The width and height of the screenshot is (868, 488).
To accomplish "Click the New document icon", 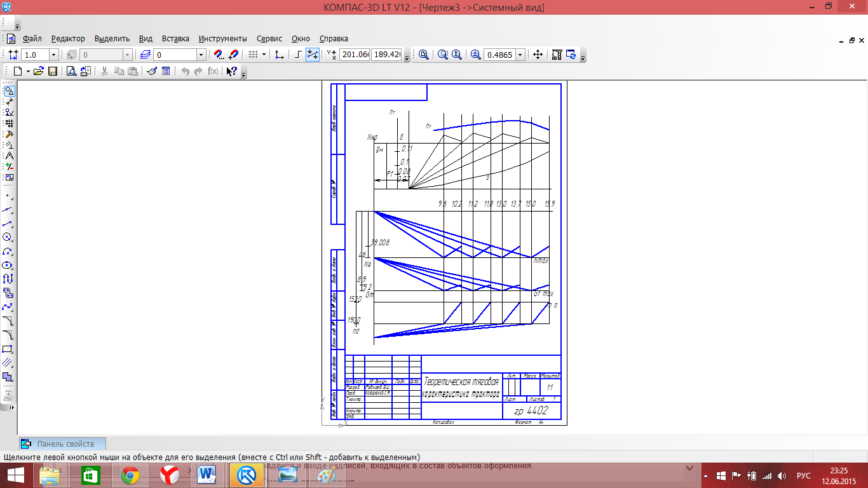I will tap(18, 71).
